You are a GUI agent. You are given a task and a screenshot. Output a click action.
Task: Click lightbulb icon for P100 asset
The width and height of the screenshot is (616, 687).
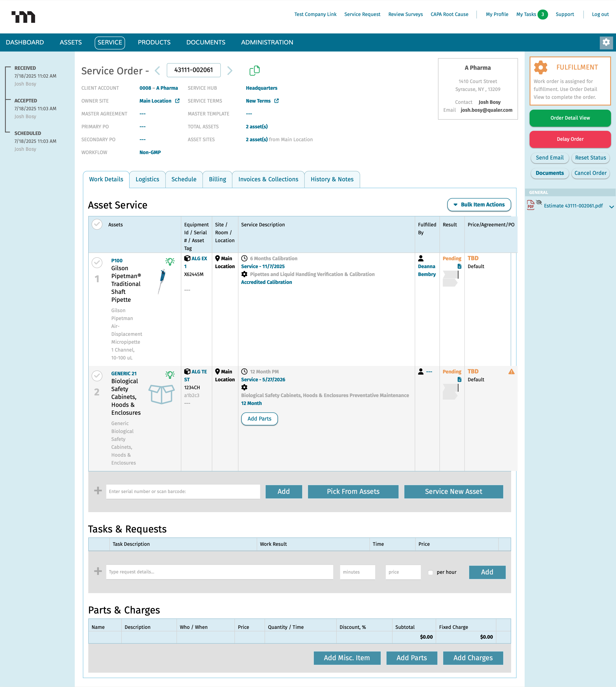[x=170, y=261]
